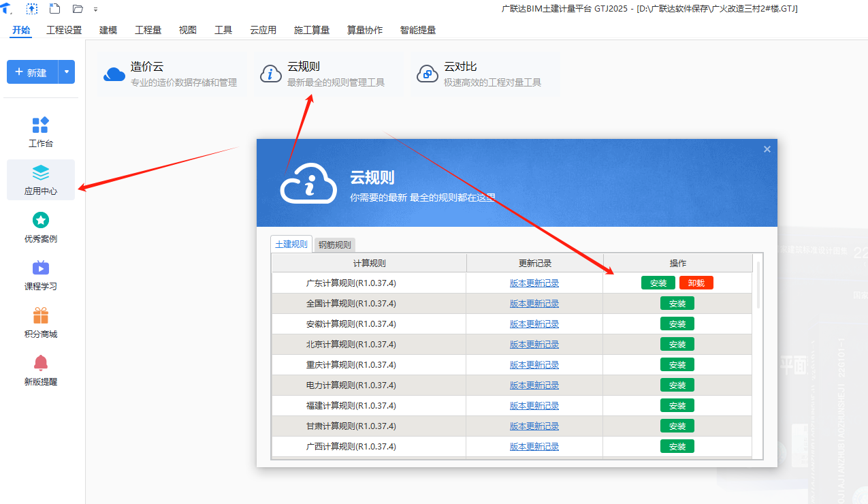Install 全国计算规则

(x=677, y=303)
